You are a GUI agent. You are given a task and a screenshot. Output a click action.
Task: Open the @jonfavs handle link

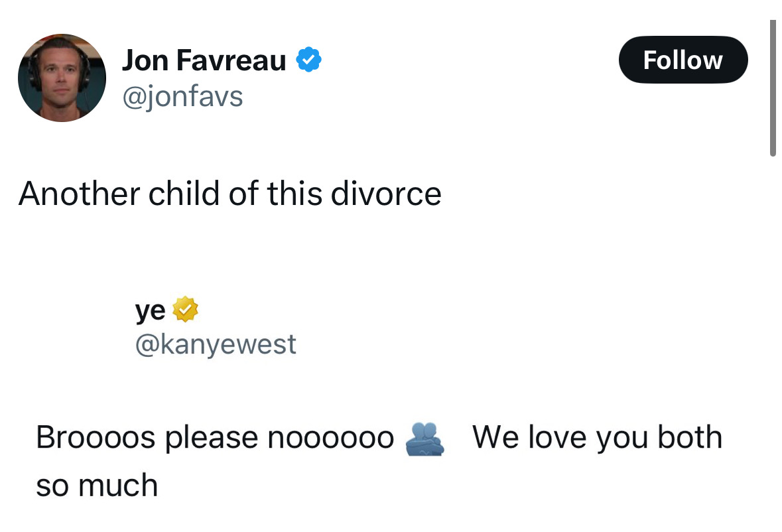[x=182, y=96]
